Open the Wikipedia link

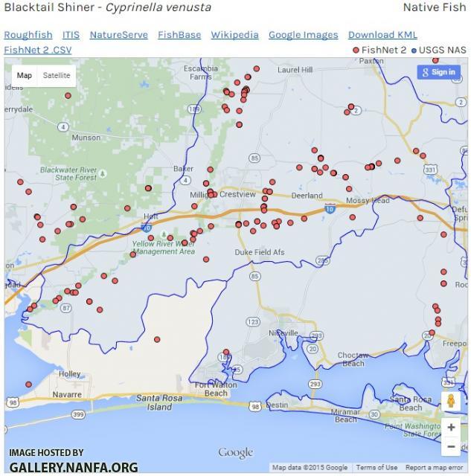pos(234,35)
